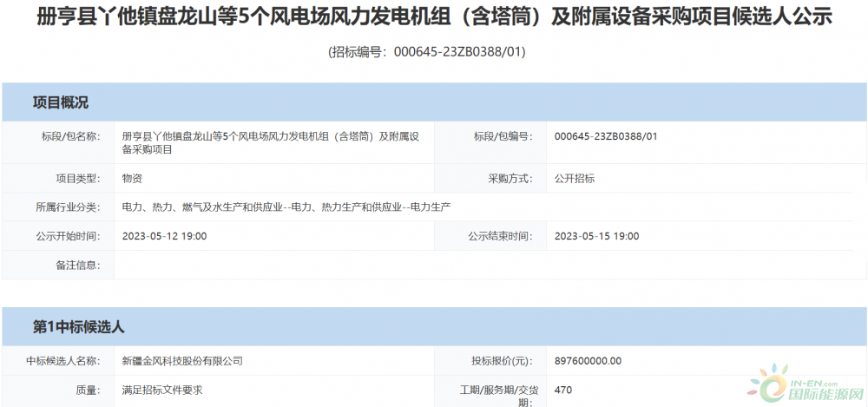Select start time 2023-05-12 19:00
The width and height of the screenshot is (868, 407).
pos(164,236)
